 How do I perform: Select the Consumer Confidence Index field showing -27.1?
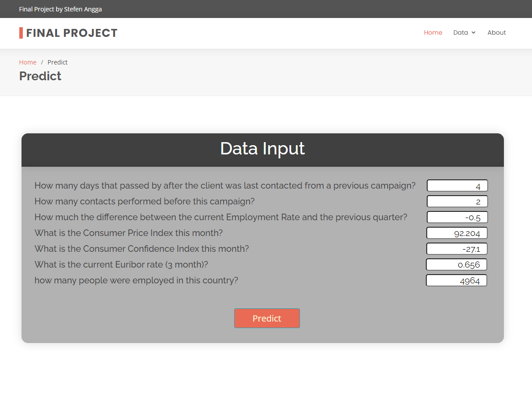tap(457, 249)
